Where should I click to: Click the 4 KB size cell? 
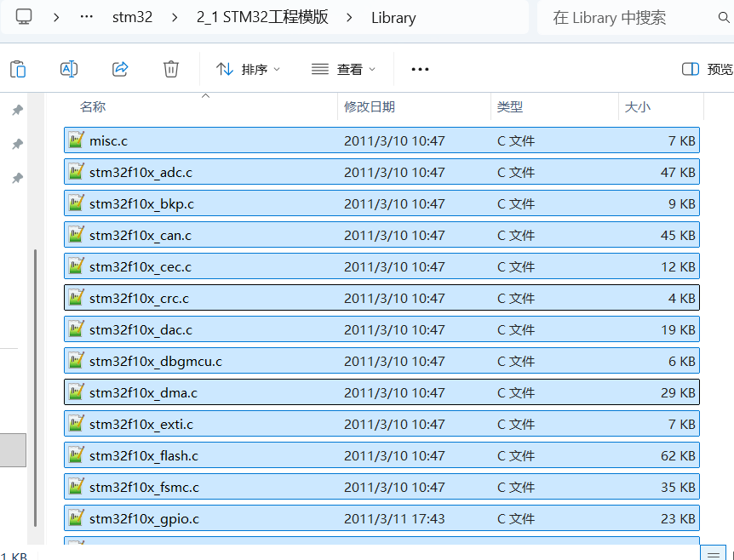coord(681,298)
